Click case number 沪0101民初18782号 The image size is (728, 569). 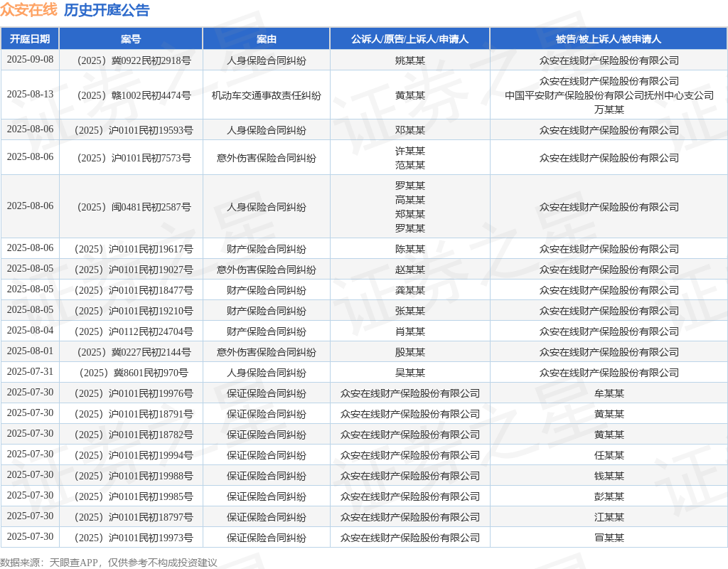(x=134, y=435)
